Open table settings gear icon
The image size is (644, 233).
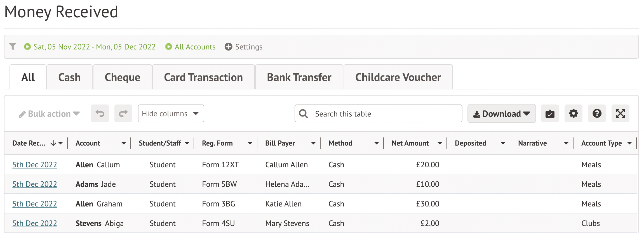tap(573, 113)
